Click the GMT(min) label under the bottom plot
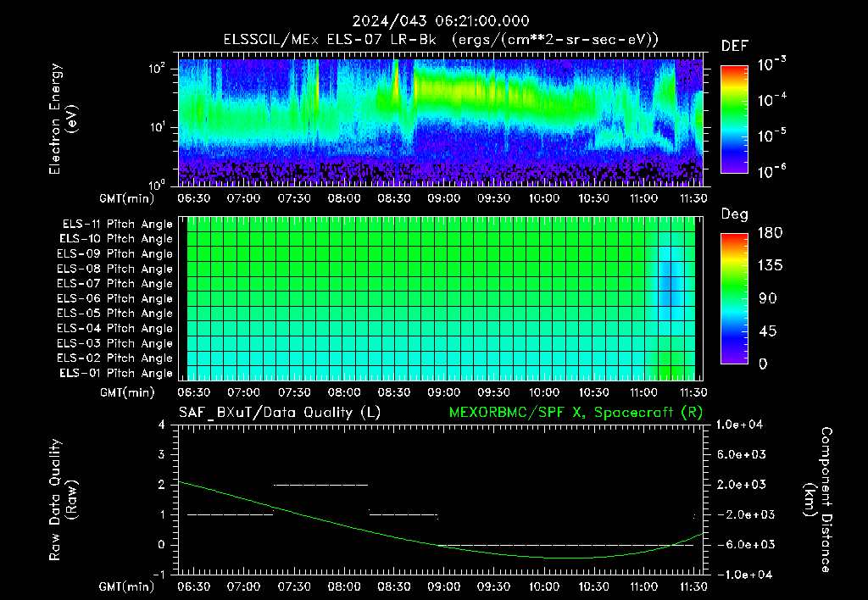 coord(127,586)
